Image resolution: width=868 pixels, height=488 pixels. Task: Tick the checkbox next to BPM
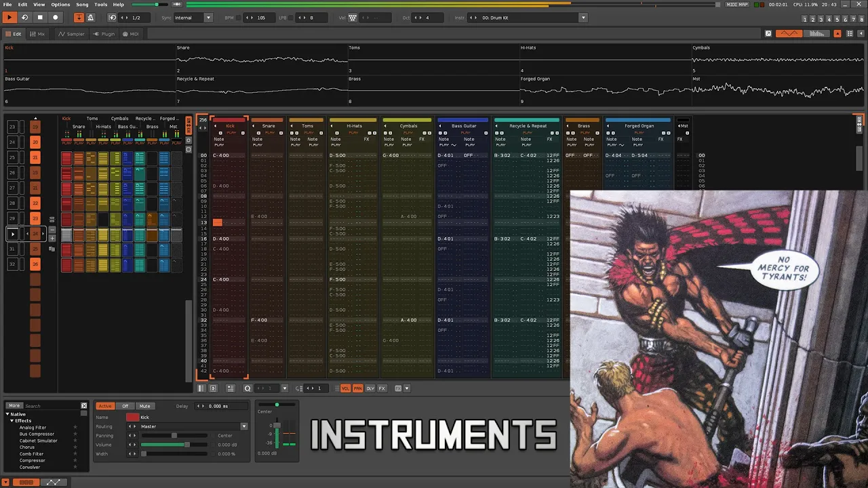(x=239, y=18)
